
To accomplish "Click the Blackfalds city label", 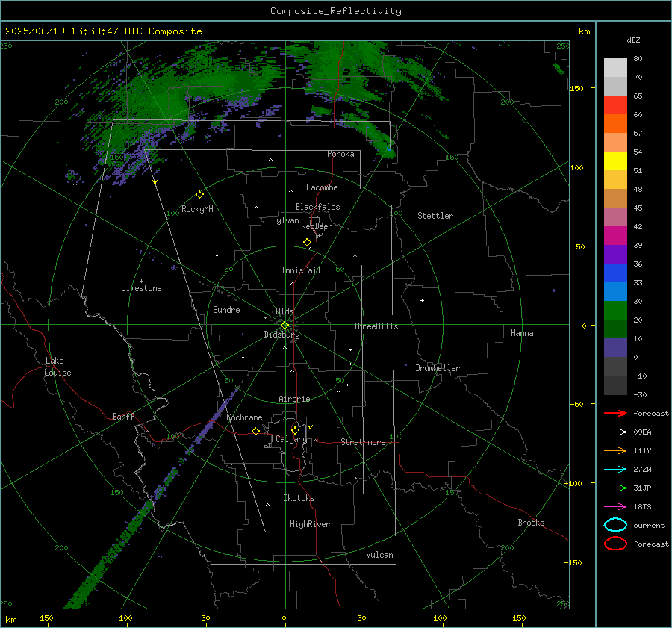I will tap(317, 207).
